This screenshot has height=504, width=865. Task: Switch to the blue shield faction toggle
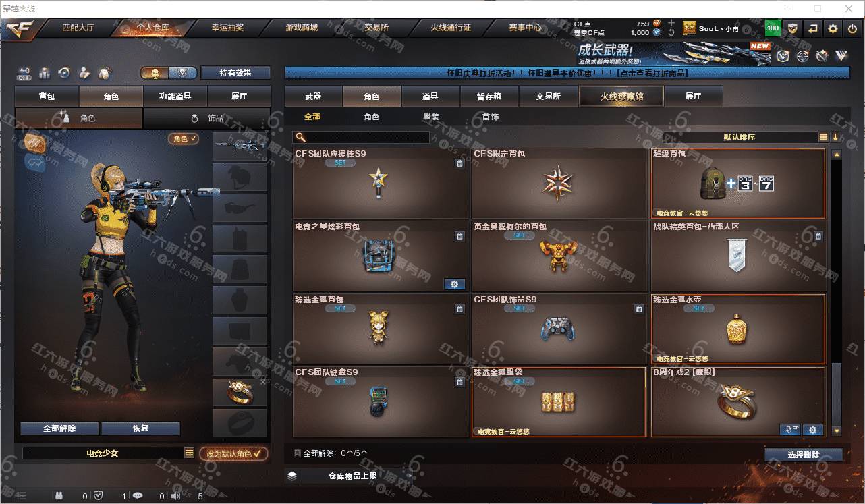182,73
